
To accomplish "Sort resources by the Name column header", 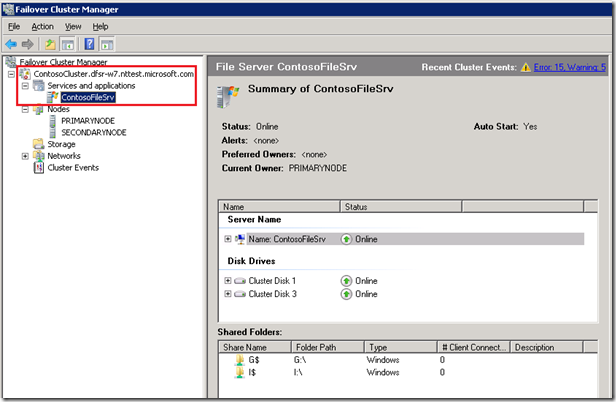I will coord(279,207).
